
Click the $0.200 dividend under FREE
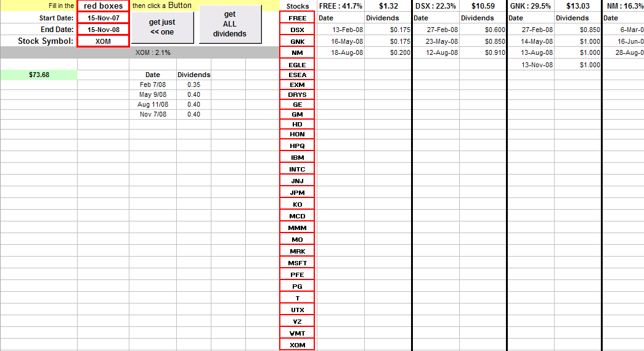(x=388, y=52)
